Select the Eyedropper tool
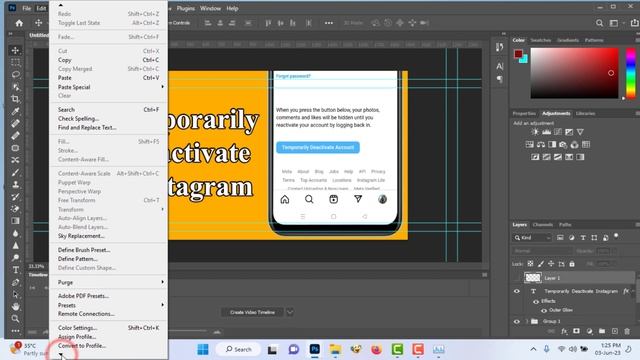Viewport: 640px width, 360px height. click(x=16, y=111)
